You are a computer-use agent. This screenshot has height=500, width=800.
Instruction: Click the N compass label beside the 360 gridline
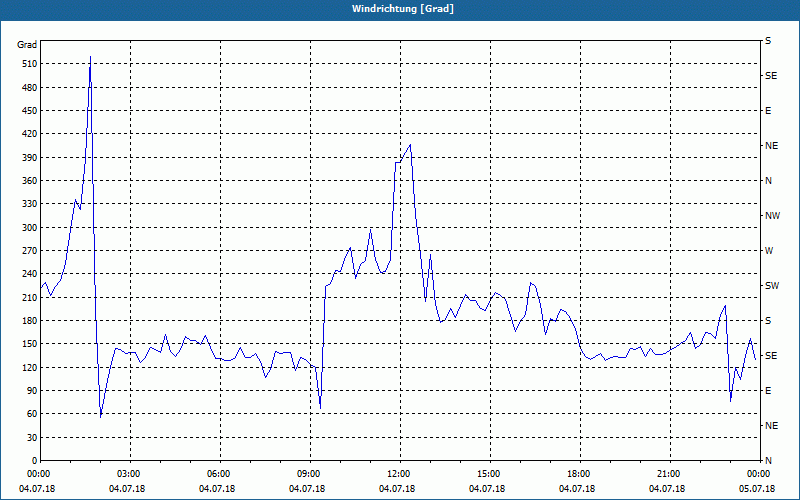769,181
